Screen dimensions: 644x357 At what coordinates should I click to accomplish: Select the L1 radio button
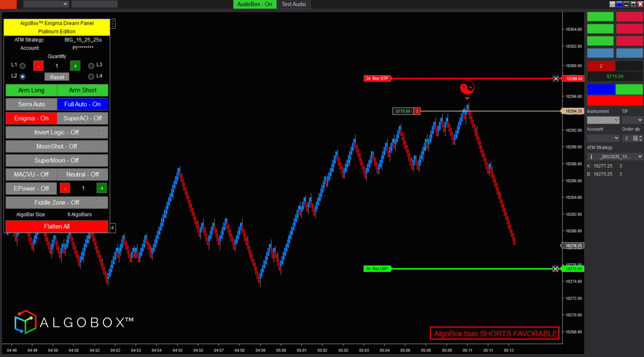tap(22, 66)
